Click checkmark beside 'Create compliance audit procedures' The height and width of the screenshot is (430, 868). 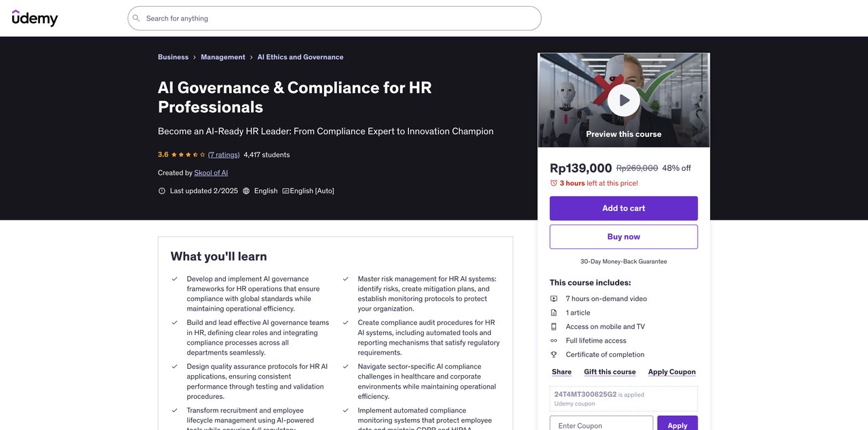click(x=345, y=323)
